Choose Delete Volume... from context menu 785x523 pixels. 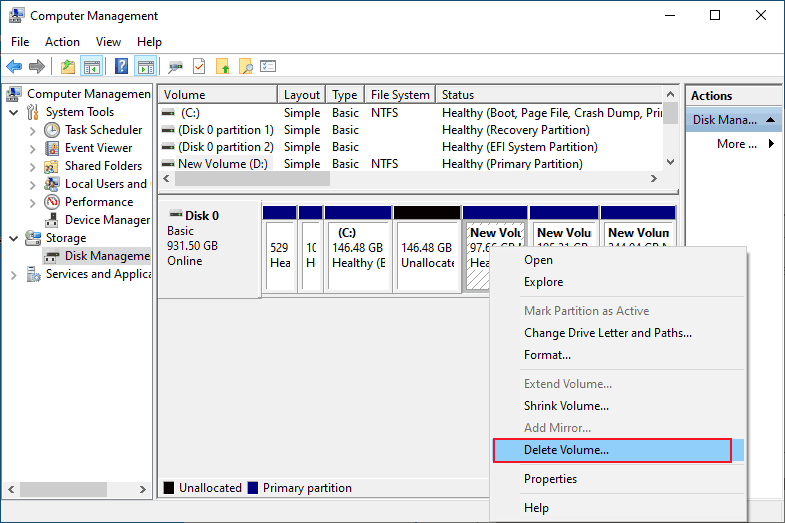[618, 450]
